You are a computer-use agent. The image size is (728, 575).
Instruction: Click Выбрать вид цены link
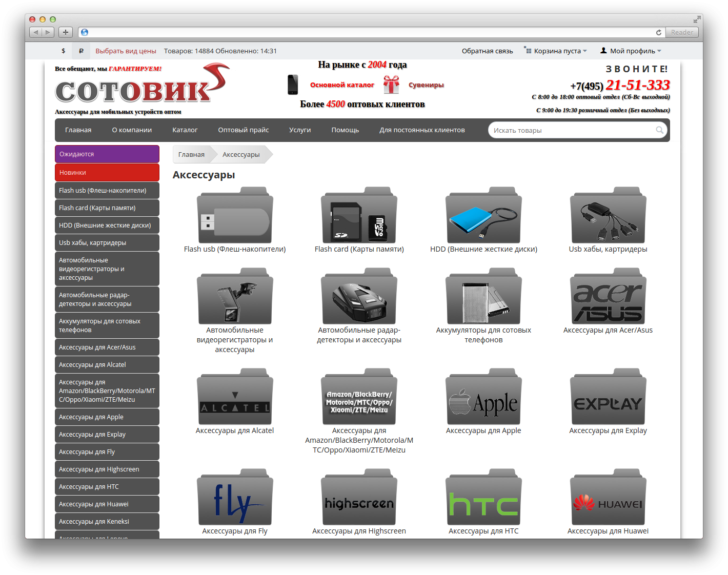tap(126, 51)
